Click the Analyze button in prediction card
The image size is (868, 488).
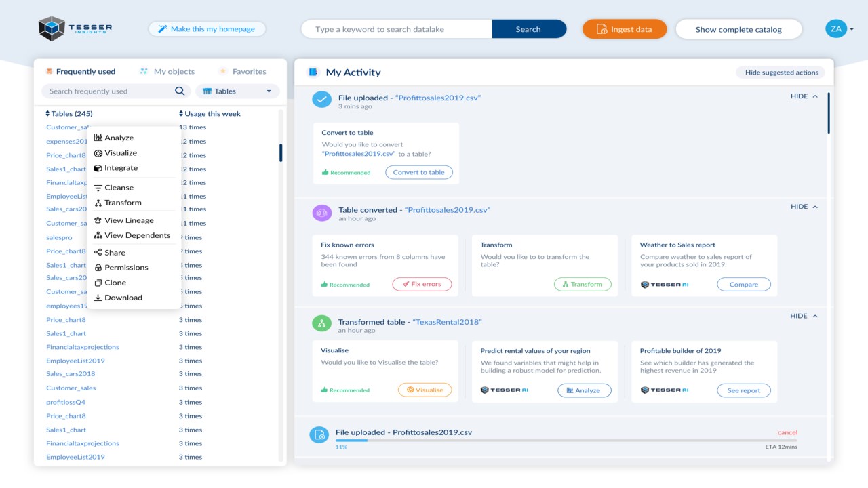[x=584, y=390]
